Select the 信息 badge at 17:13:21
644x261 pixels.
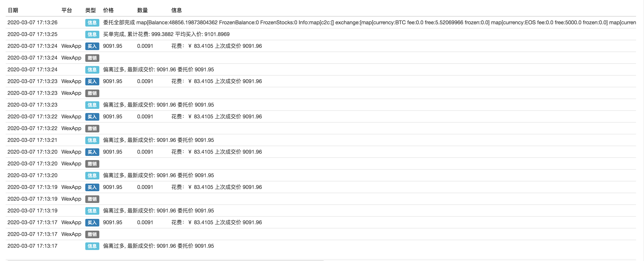(x=92, y=140)
